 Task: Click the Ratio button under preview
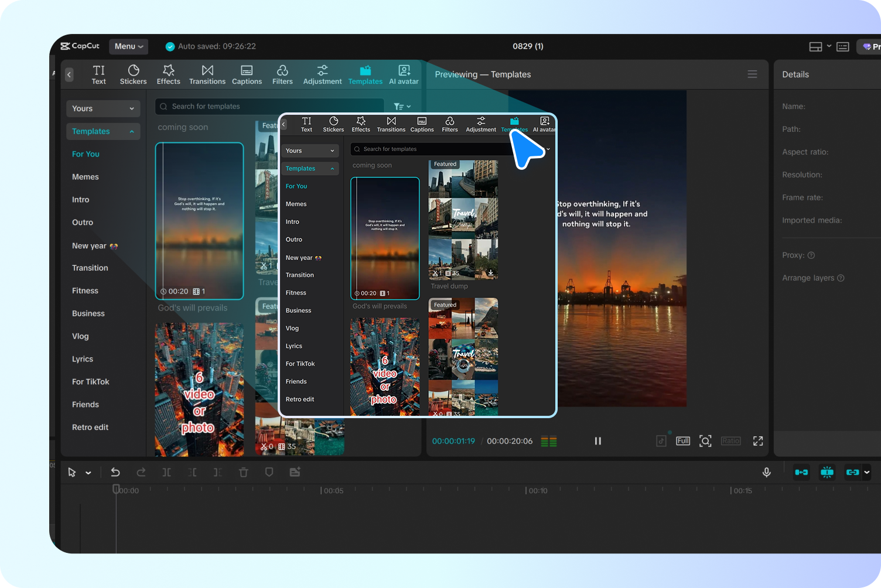tap(730, 441)
